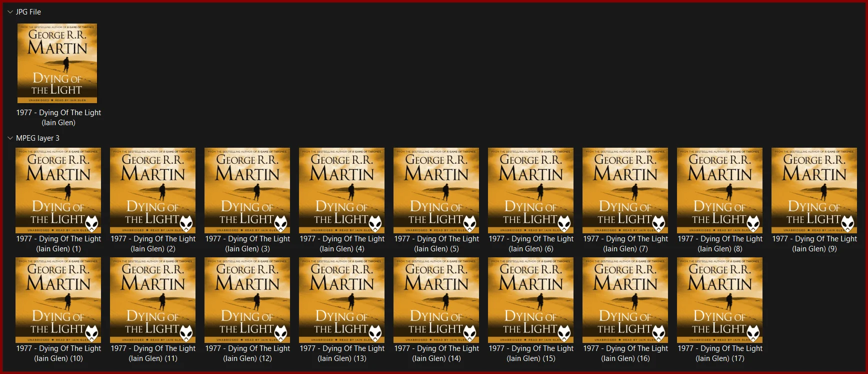
Task: Select the MPEG layer 3 group header
Action: pos(37,138)
